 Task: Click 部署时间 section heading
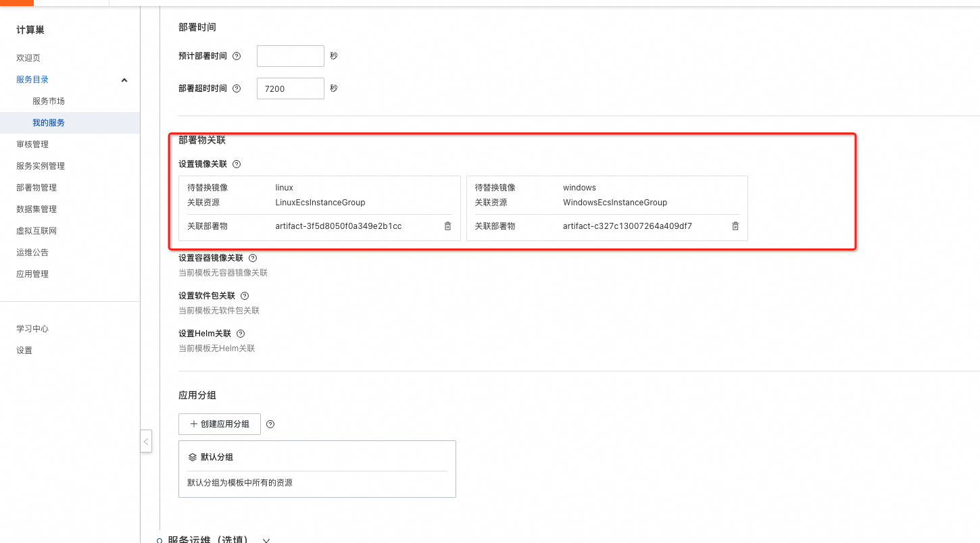pyautogui.click(x=197, y=27)
